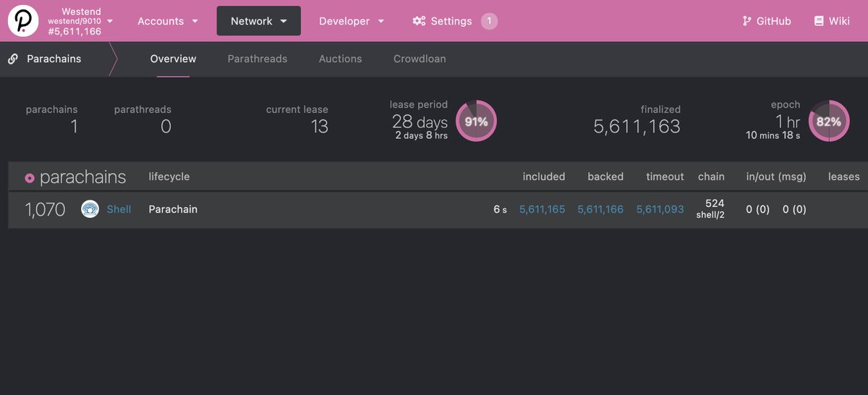Viewport: 868px width, 395px height.
Task: Click the chain value 524 shell/2
Action: pyautogui.click(x=712, y=209)
